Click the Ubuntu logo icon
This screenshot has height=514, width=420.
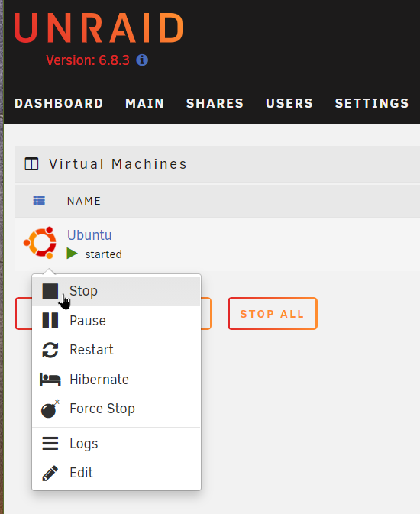[x=40, y=243]
